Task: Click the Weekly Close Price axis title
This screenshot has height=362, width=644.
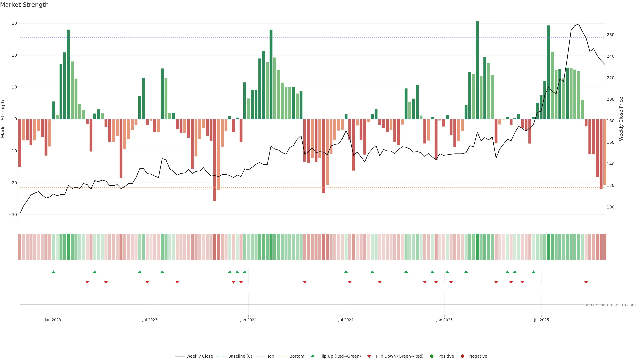Action: 621,119
